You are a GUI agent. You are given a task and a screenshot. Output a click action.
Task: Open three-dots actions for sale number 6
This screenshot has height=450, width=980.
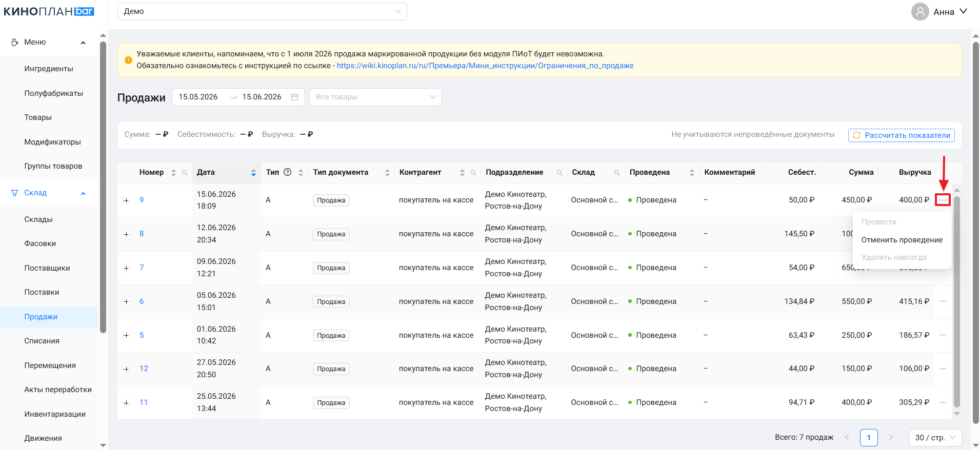(x=943, y=301)
